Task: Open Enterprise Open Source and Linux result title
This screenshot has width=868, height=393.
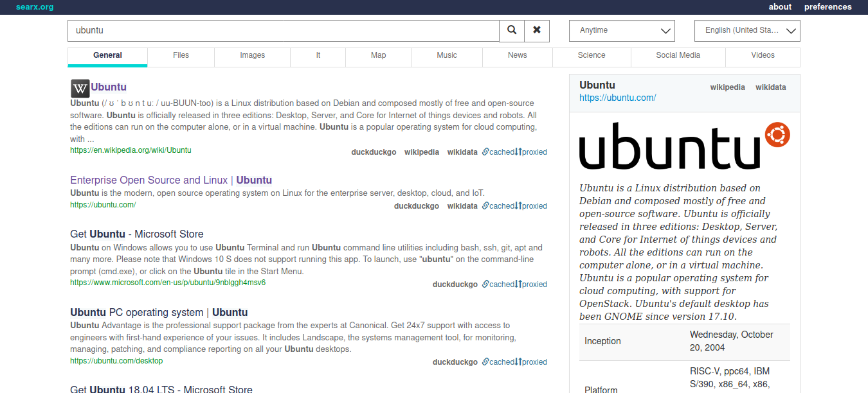Action: tap(171, 180)
